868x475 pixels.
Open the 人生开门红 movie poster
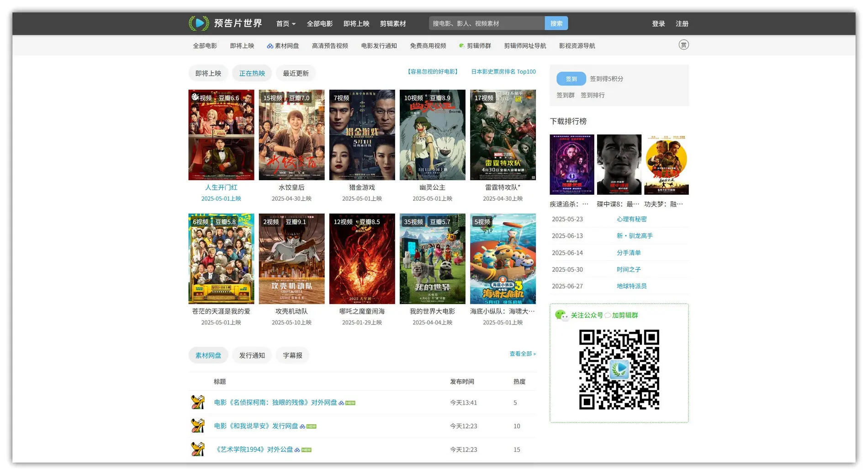(221, 135)
